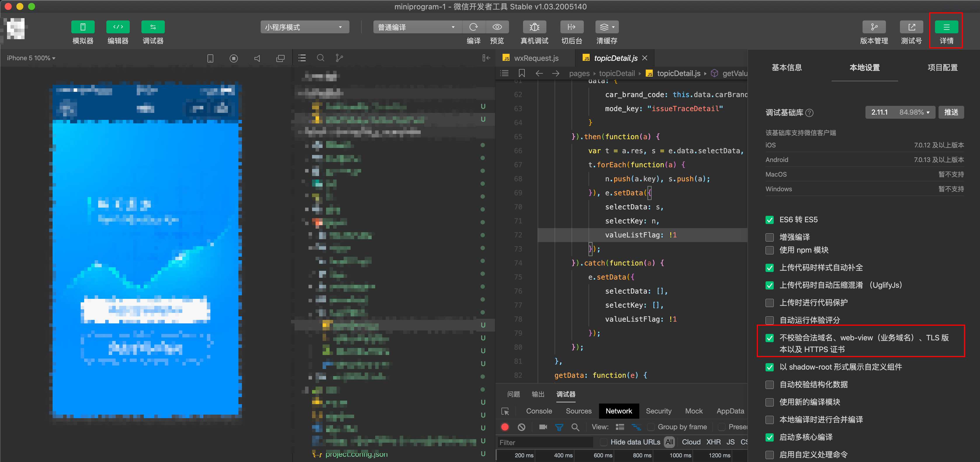980x462 pixels.
Task: Filter network requests by XHR
Action: 713,442
